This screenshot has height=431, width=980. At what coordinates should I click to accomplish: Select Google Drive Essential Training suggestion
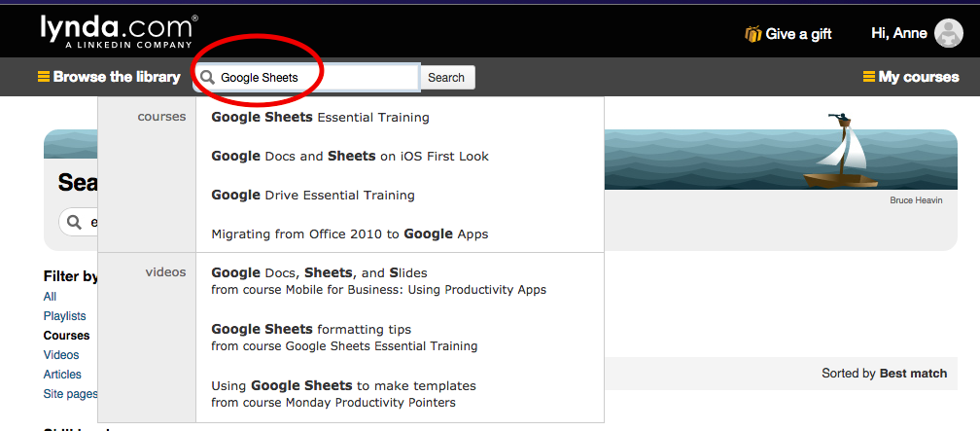pyautogui.click(x=312, y=196)
